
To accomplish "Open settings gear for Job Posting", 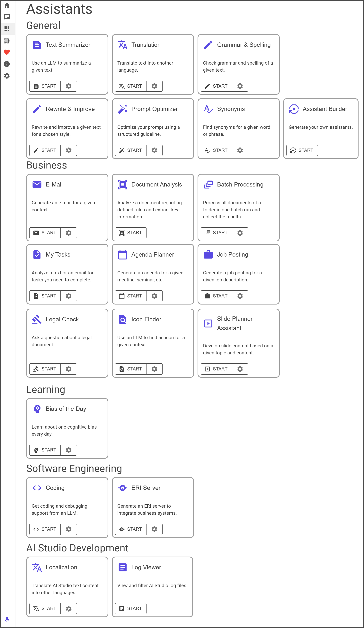I will (240, 296).
